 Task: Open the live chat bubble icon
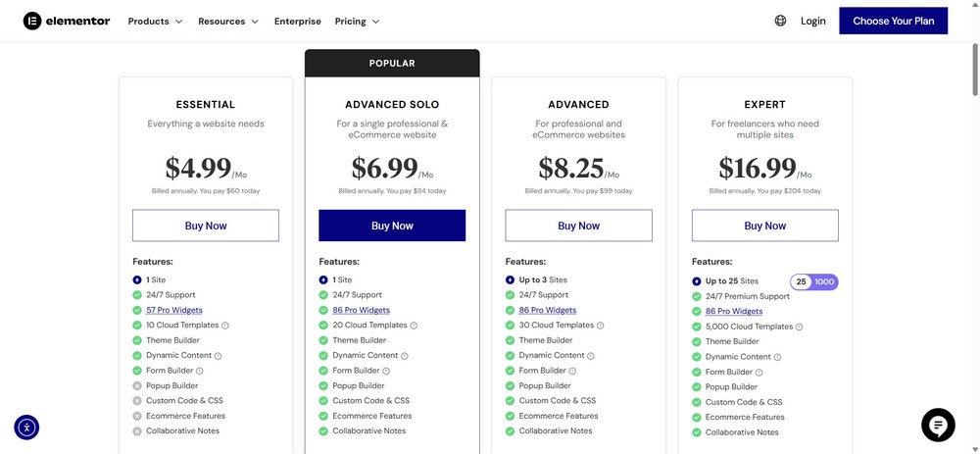coord(938,426)
